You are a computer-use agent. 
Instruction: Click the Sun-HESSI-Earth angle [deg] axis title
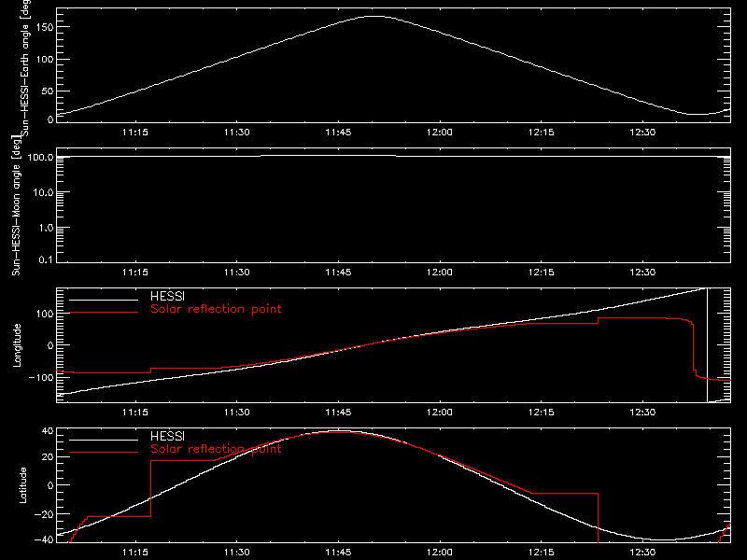(x=25, y=66)
